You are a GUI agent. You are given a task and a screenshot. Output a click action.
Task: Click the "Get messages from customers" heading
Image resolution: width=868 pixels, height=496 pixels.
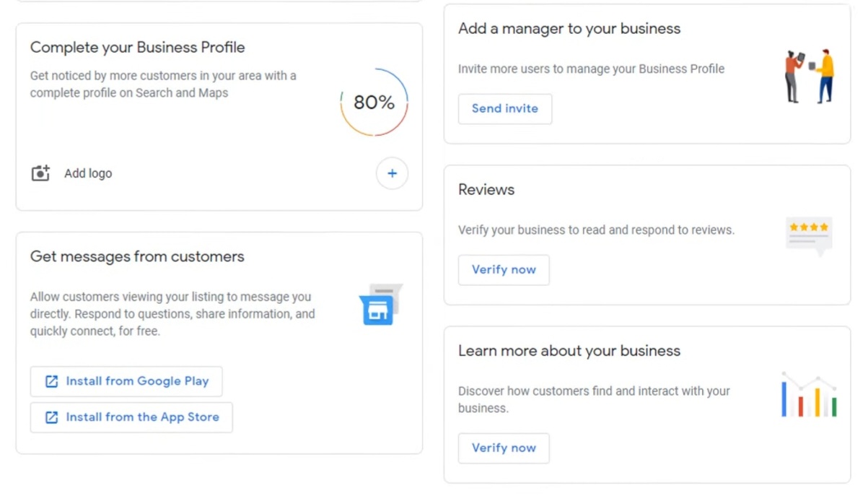[x=137, y=256]
